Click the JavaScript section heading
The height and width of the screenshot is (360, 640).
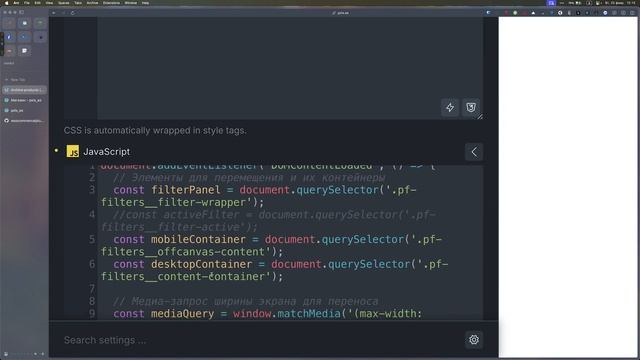tap(107, 151)
